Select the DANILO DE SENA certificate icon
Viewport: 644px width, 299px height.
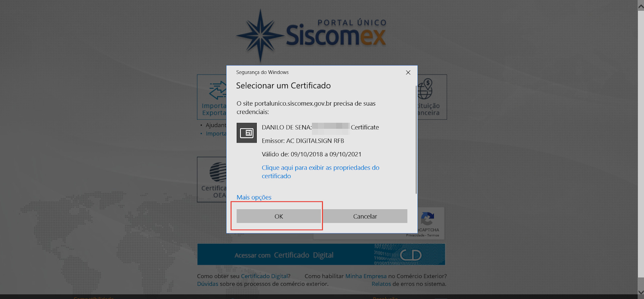[247, 133]
